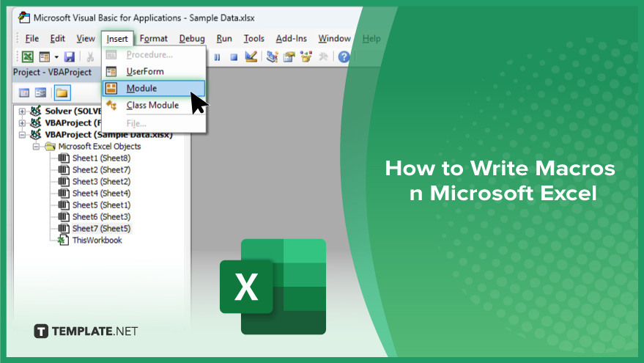Click the blue Help question mark icon
This screenshot has width=644, height=363.
pyautogui.click(x=344, y=56)
